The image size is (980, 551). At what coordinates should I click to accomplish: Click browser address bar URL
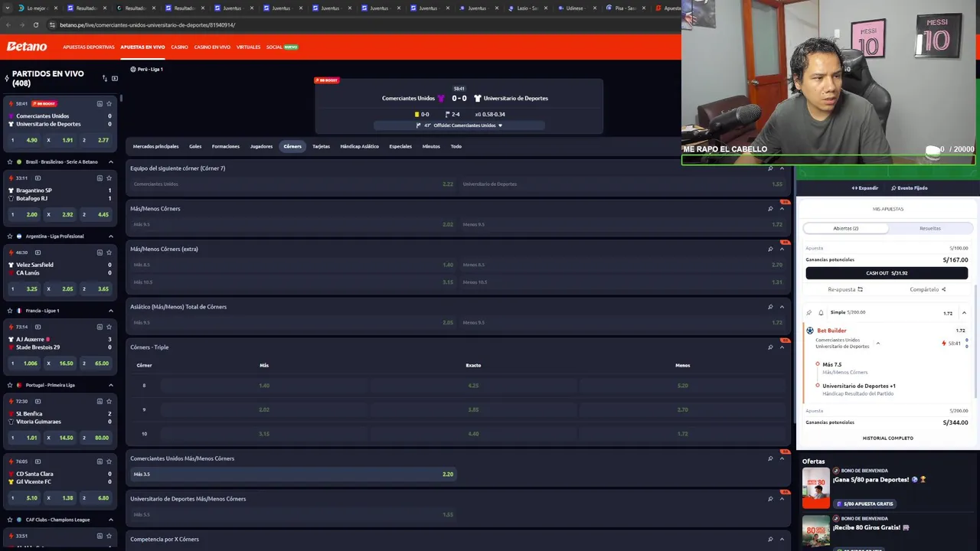[147, 24]
